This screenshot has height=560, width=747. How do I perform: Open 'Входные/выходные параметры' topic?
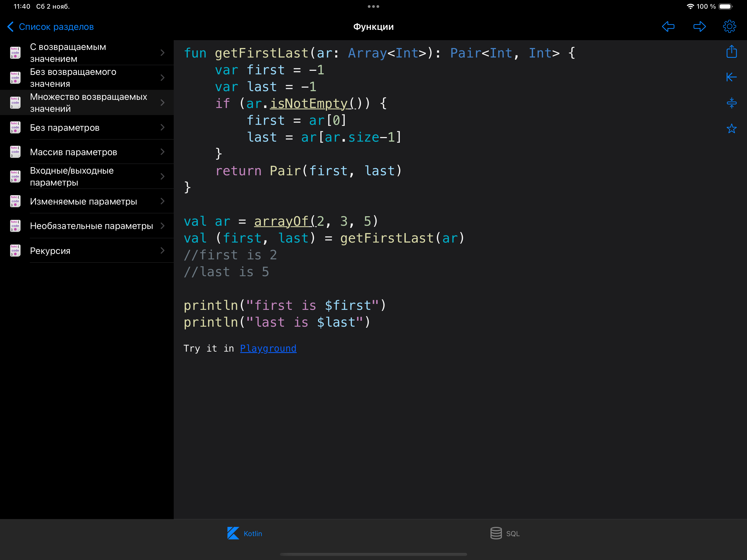(87, 177)
